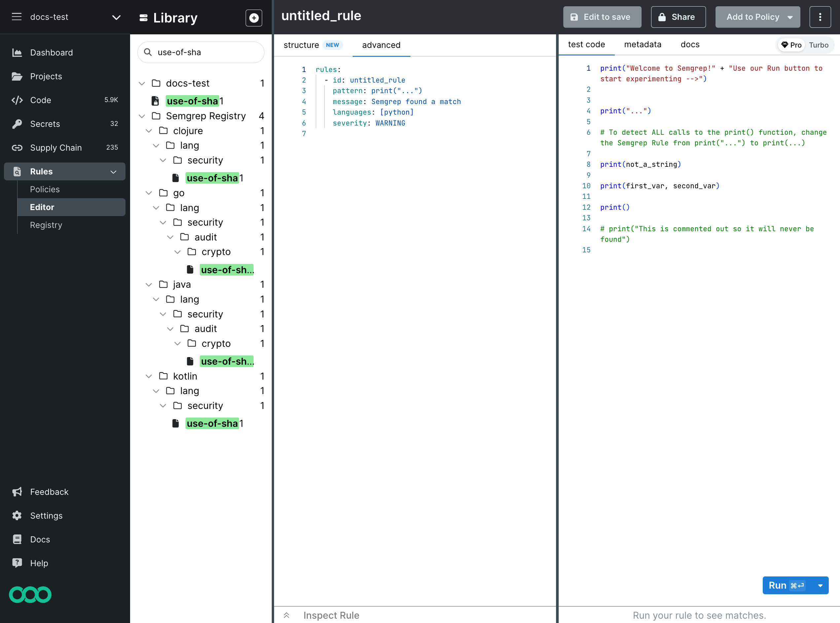Collapse the Semgrep Registry folder
Viewport: 840px width, 623px height.
click(142, 116)
